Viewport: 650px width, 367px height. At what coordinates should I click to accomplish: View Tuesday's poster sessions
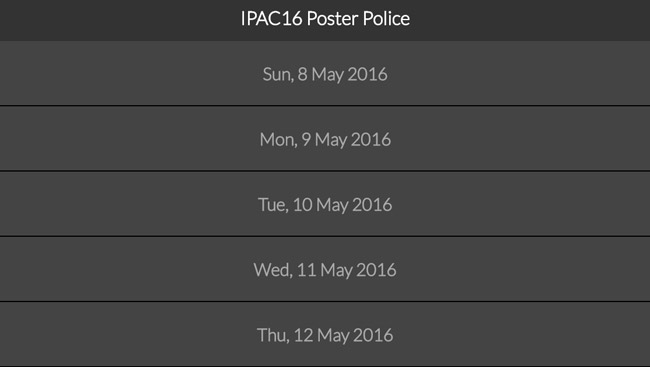pyautogui.click(x=325, y=204)
